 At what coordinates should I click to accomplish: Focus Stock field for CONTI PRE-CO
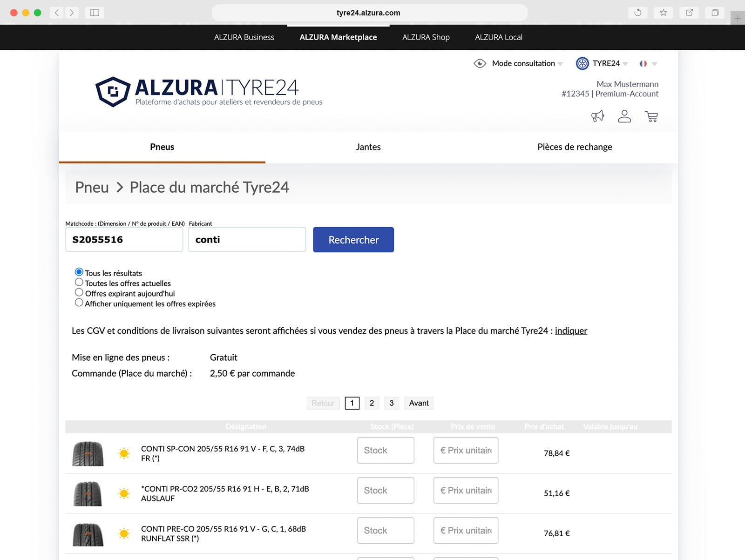[386, 530]
